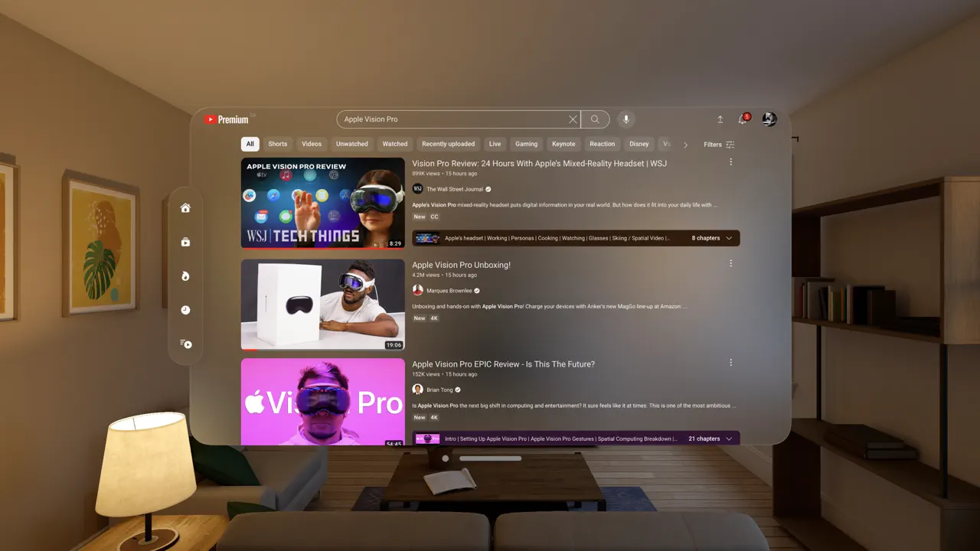Click the upload video icon
The image size is (980, 551).
tap(720, 119)
